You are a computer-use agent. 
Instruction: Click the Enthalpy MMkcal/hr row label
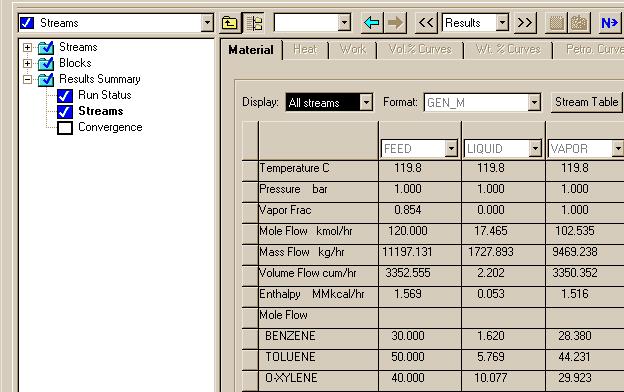(x=312, y=294)
